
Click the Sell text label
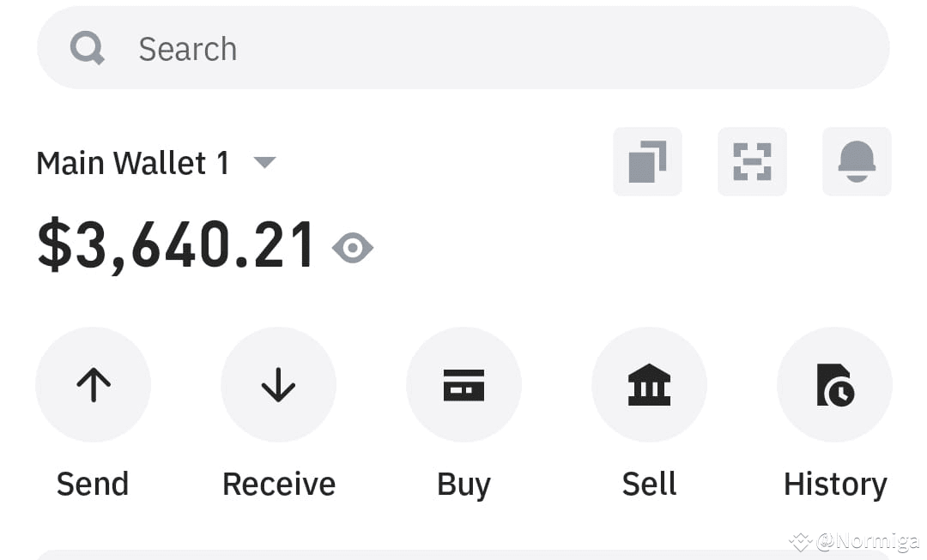pos(649,484)
